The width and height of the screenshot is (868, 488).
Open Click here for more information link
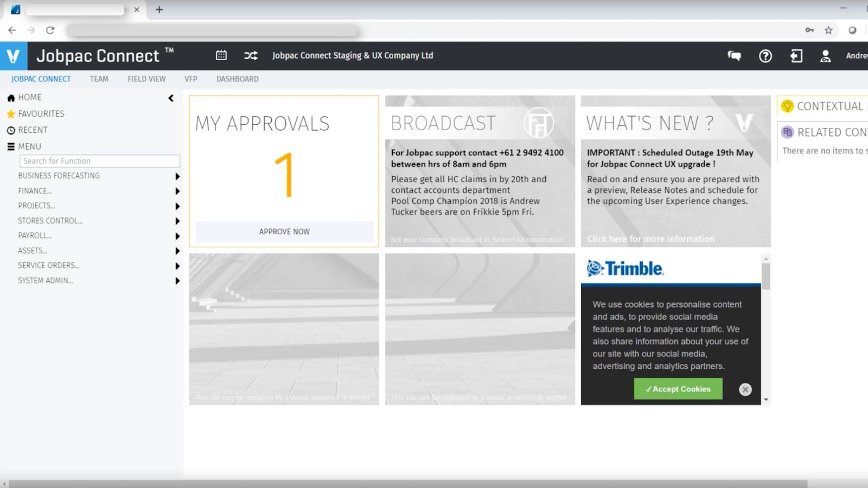[x=651, y=239]
